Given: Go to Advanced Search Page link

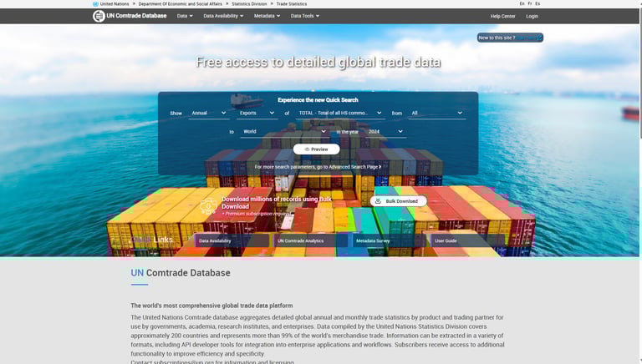Looking at the screenshot, I should coord(318,167).
